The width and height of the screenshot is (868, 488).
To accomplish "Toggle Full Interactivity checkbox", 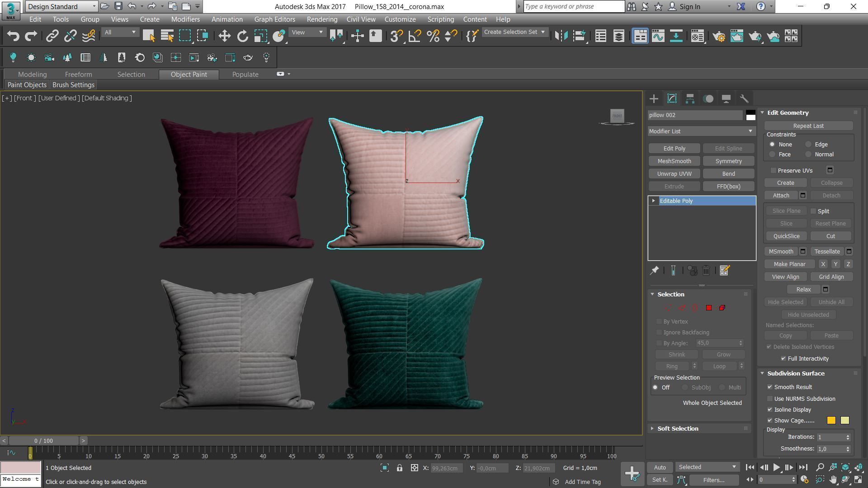I will pos(783,358).
